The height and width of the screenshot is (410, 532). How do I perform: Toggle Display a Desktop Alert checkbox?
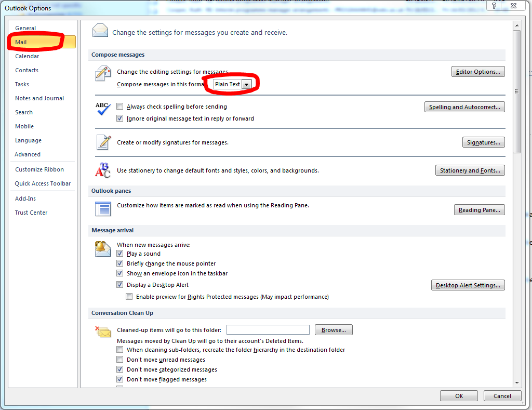[120, 285]
